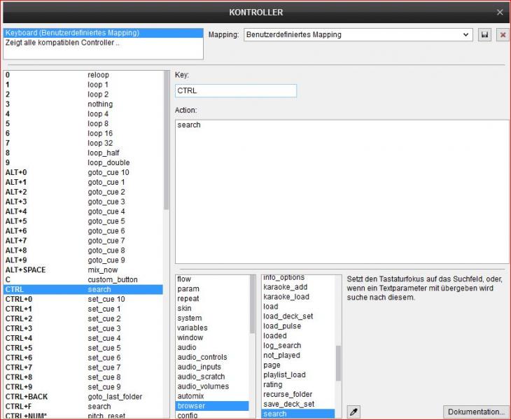The height and width of the screenshot is (420, 511).
Task: Choose the window category
Action: click(212, 338)
